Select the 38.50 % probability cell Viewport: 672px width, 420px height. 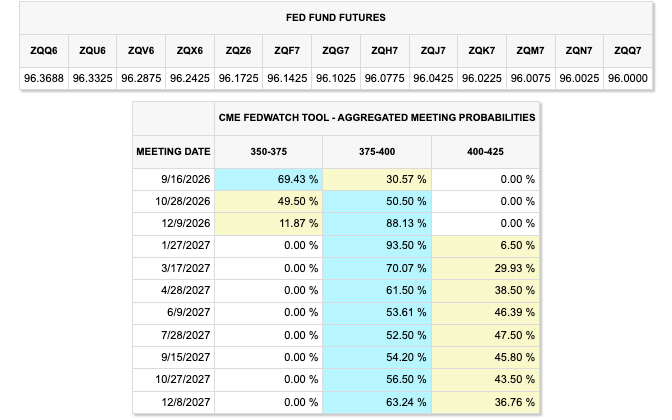pos(486,291)
